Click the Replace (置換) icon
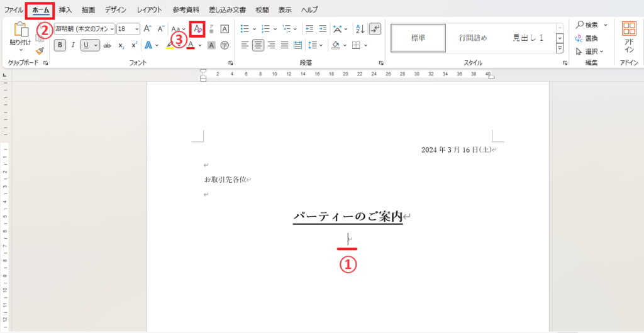644x333 pixels. [x=587, y=38]
